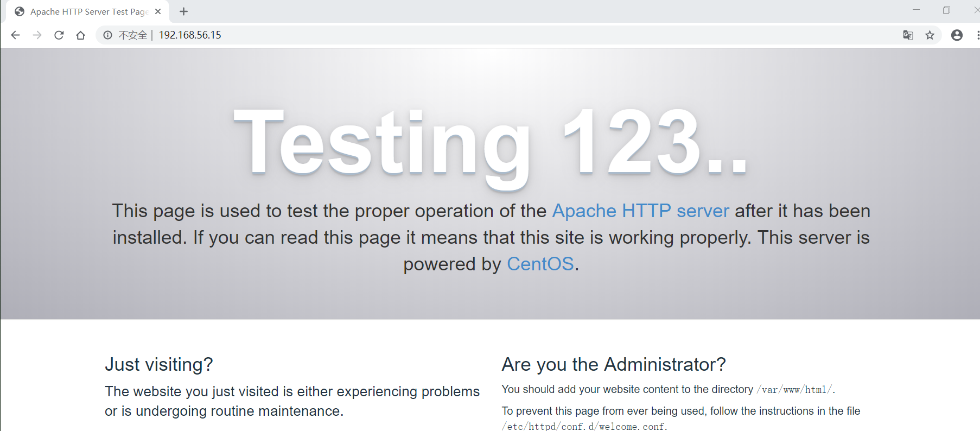
Task: Select the Apache HTTP Server Test Page tab
Action: [x=87, y=11]
